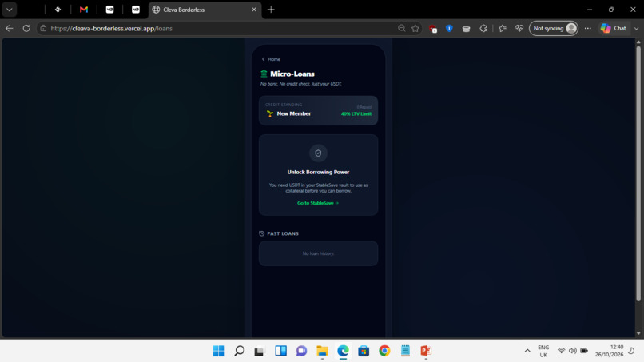Expand the chevron next to Chat
Screen dimensions: 644x362
tap(636, 28)
